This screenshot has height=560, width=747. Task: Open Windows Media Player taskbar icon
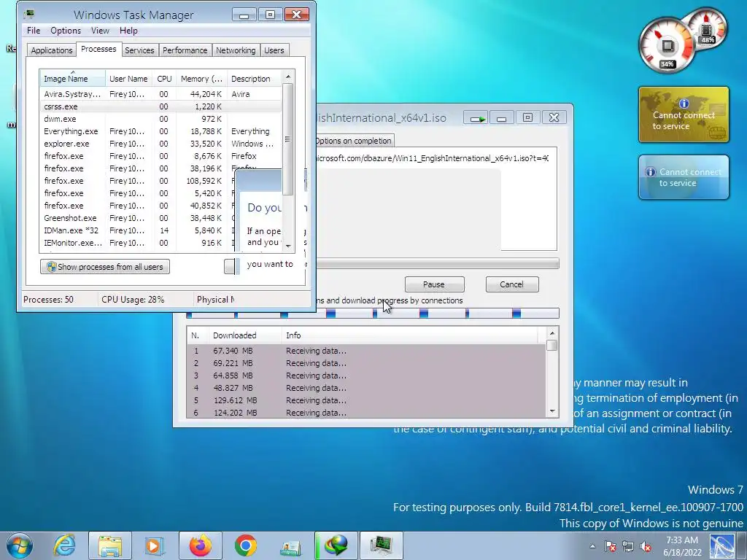tap(155, 545)
